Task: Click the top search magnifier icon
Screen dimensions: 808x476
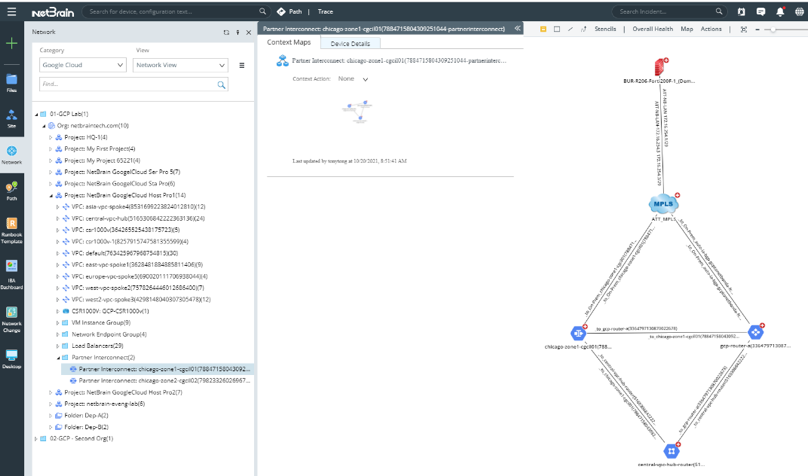Action: click(263, 11)
